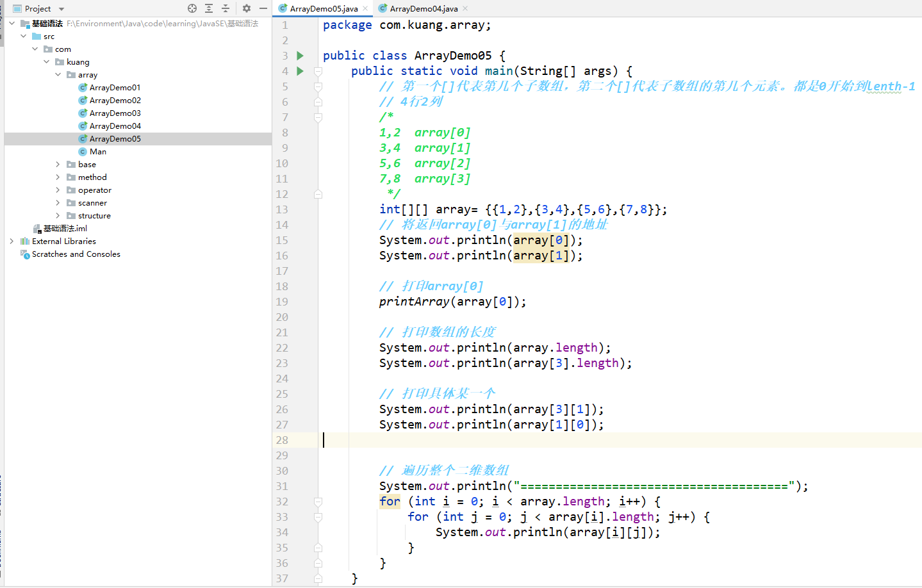Select the operator package label
The width and height of the screenshot is (922, 588).
(x=95, y=190)
